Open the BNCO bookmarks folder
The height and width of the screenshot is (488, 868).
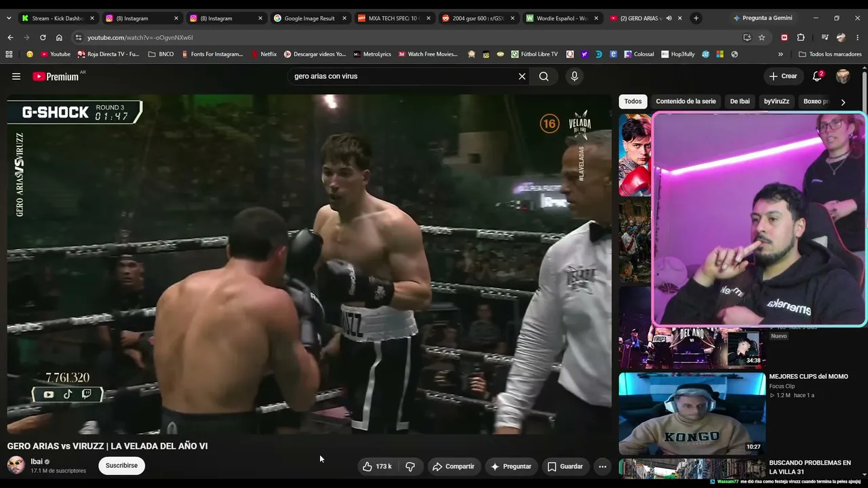point(161,54)
